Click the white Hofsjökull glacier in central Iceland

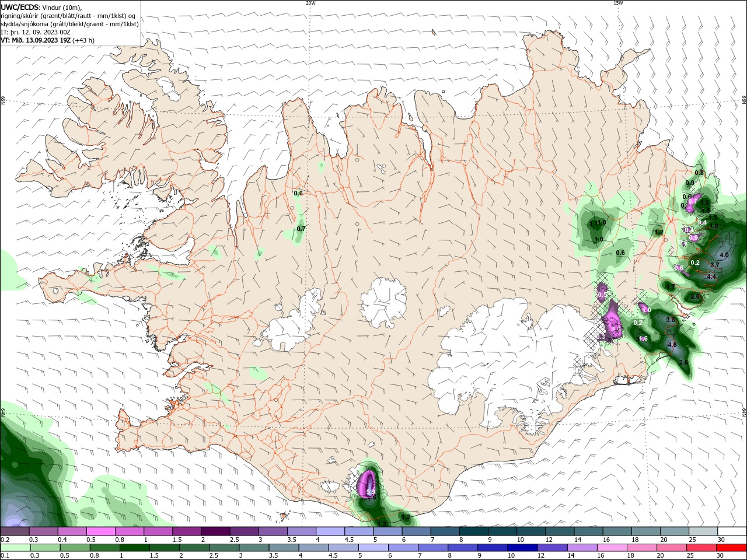tap(383, 303)
